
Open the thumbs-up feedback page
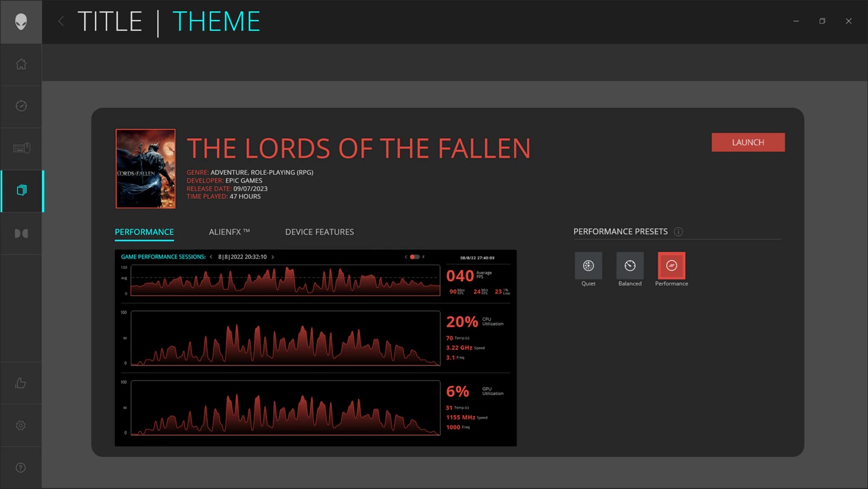(x=21, y=383)
